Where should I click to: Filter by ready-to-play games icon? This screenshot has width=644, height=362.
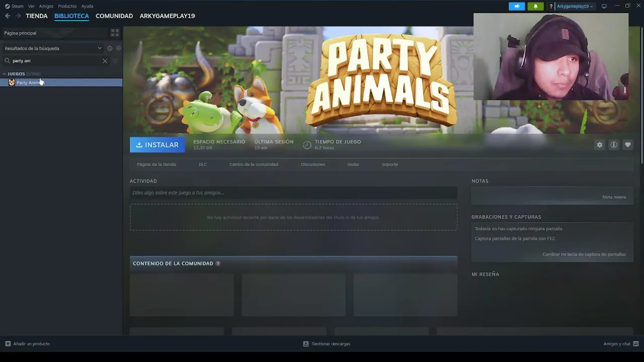tap(118, 48)
